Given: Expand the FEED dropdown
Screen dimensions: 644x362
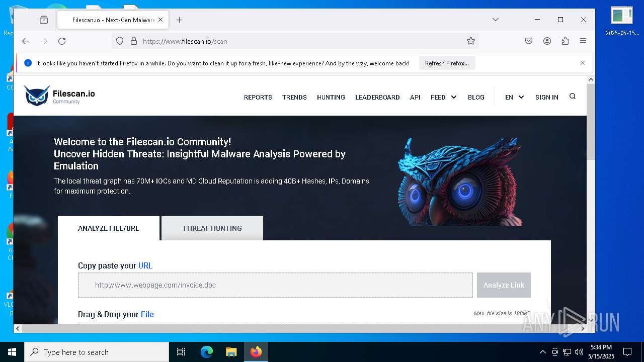Looking at the screenshot, I should coord(443,98).
